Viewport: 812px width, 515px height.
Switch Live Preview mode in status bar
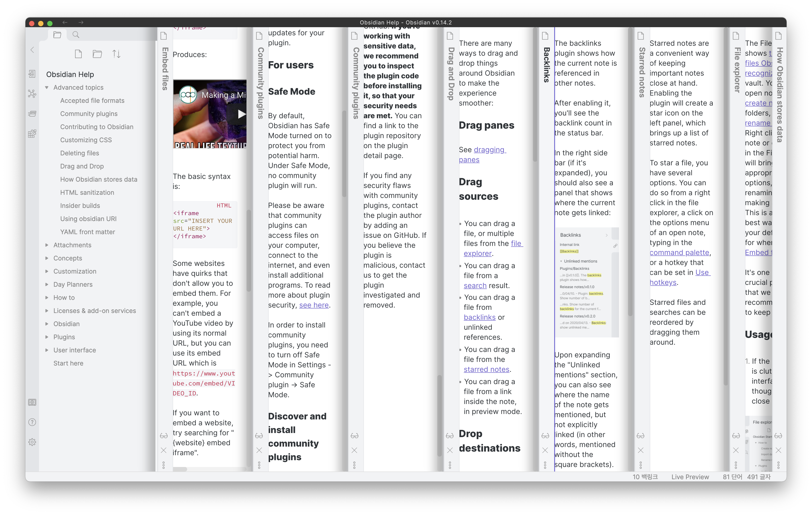point(690,476)
